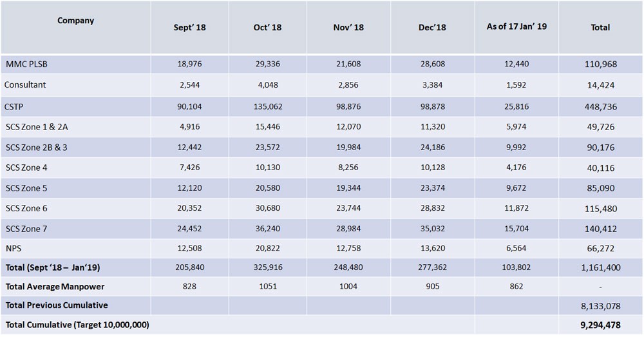The height and width of the screenshot is (337, 644).
Task: Select the Total Cumulative target row label
Action: pos(77,325)
